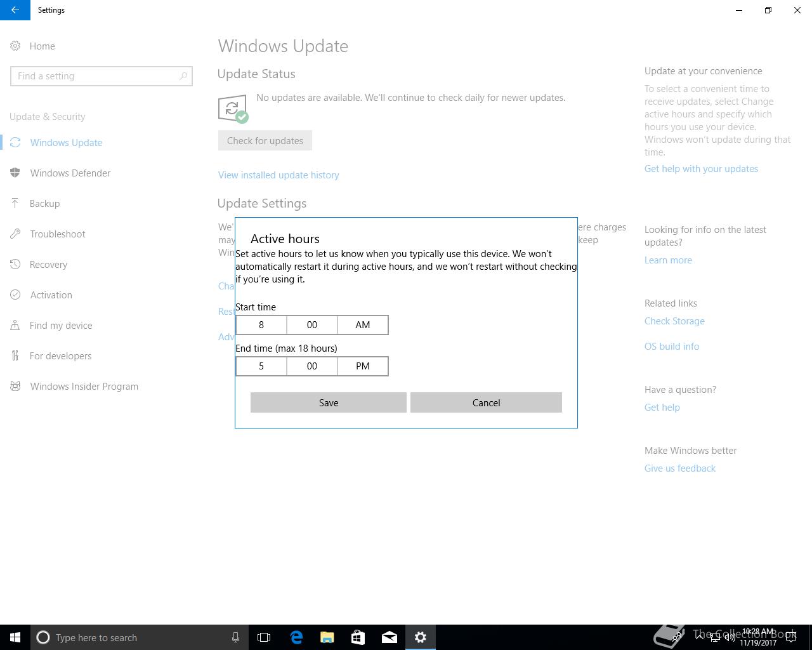
Task: Open Microsoft Store from taskbar
Action: 358,637
